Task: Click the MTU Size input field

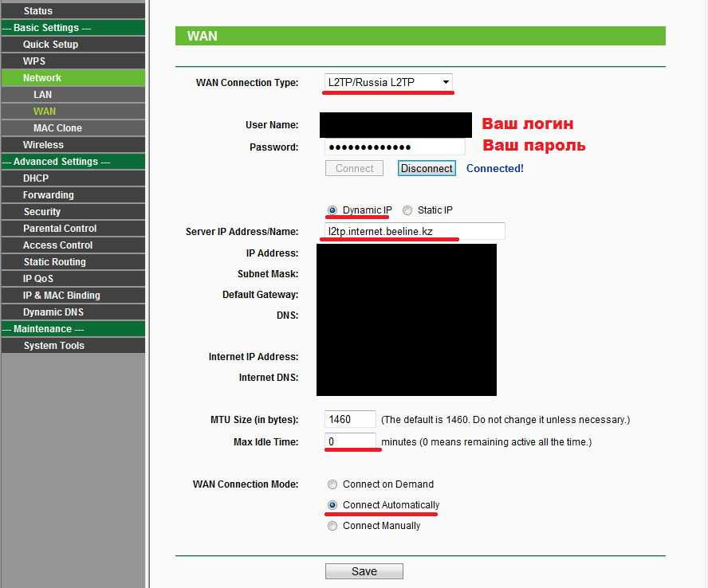Action: (350, 419)
